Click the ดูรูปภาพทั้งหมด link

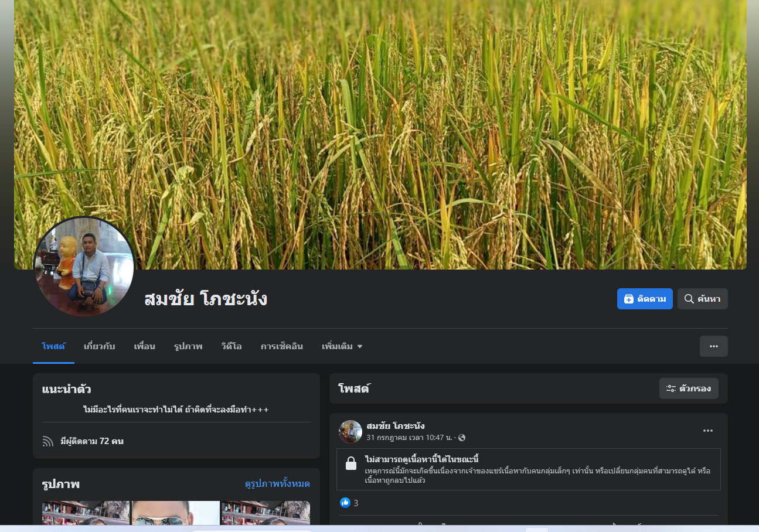tap(277, 484)
